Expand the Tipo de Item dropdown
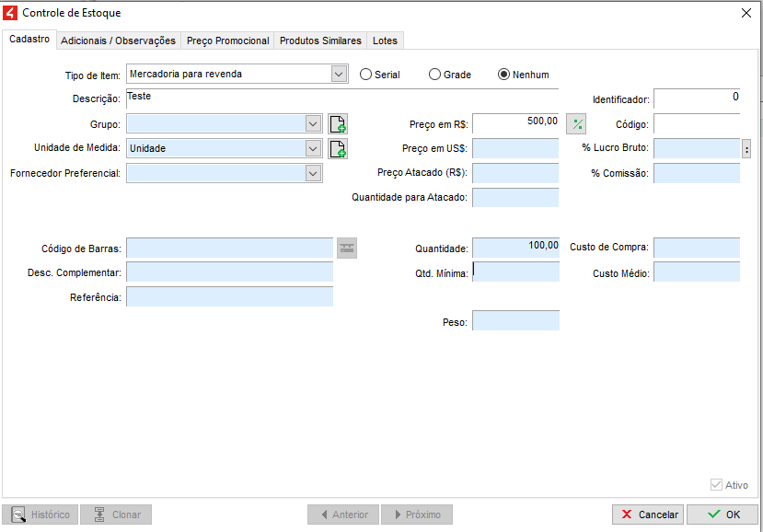This screenshot has width=763, height=532. (x=339, y=75)
